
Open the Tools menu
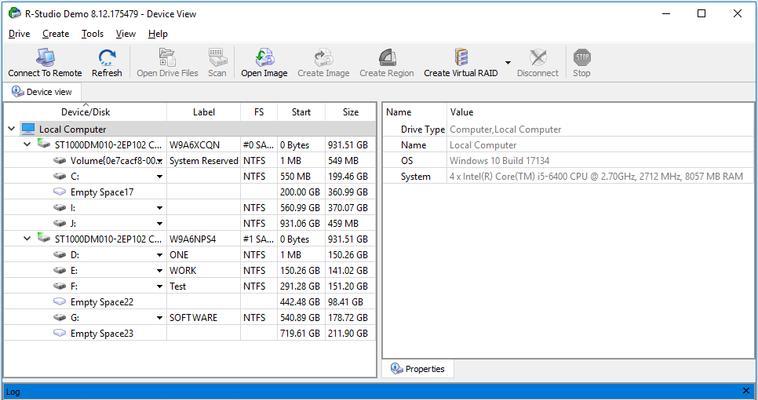click(x=92, y=34)
